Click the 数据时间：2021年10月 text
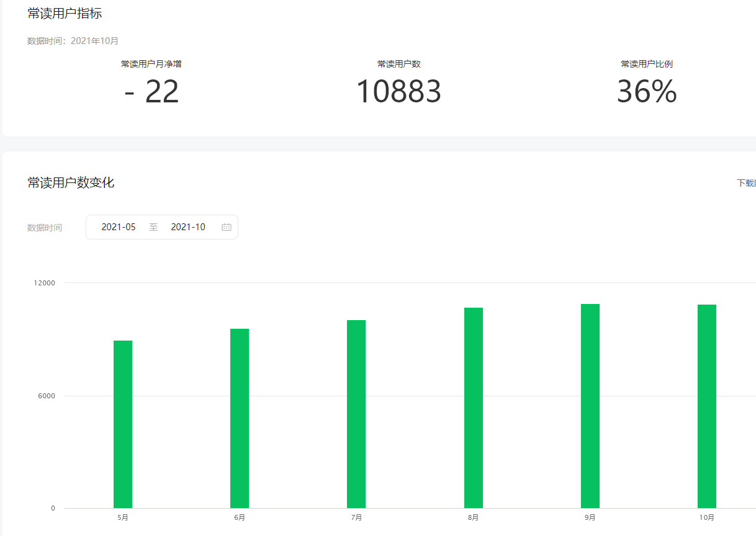The width and height of the screenshot is (756, 536). [73, 41]
